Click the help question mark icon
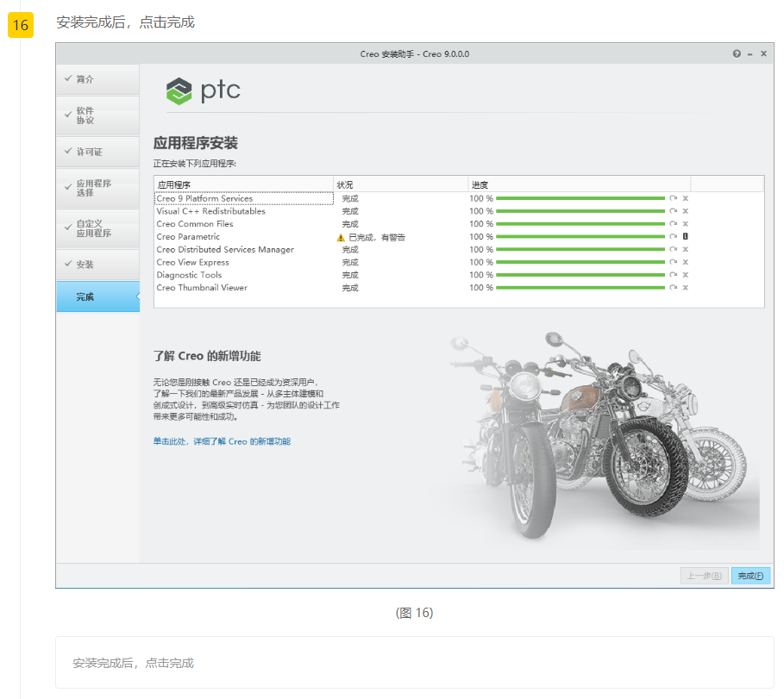 [737, 54]
